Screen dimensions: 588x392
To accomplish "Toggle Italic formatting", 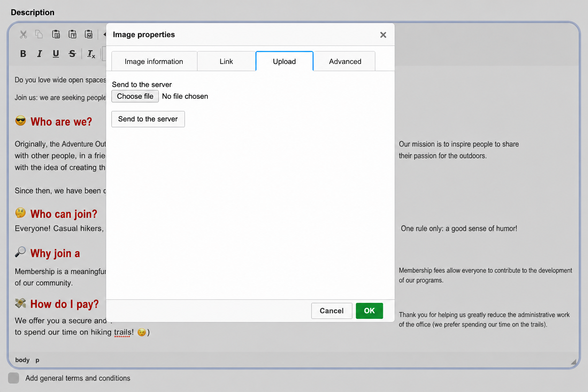I will 39,54.
